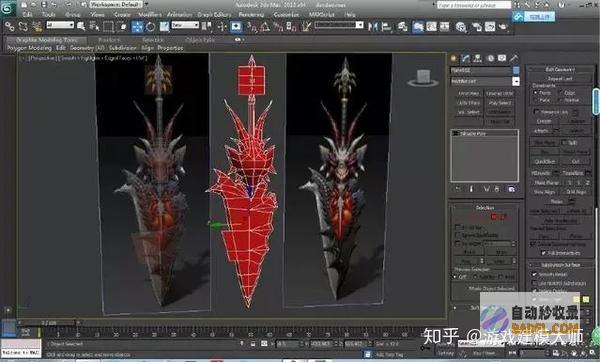Toggle the Percent Snap icon

coord(278,27)
